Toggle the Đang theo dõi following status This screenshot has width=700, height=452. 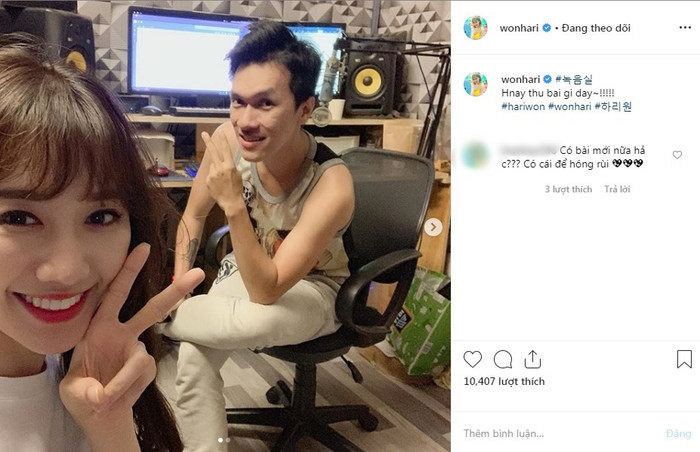[596, 28]
